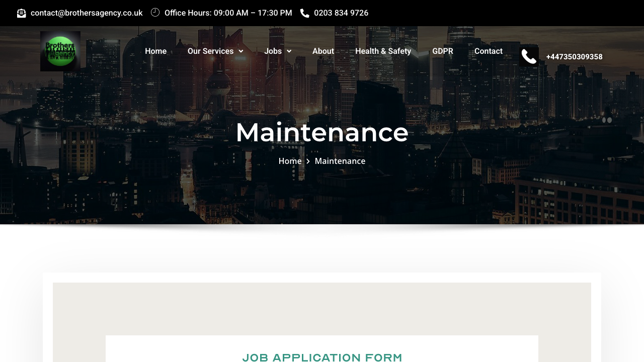Click the clock icon next to office hours
Viewport: 644px width, 362px height.
(155, 12)
